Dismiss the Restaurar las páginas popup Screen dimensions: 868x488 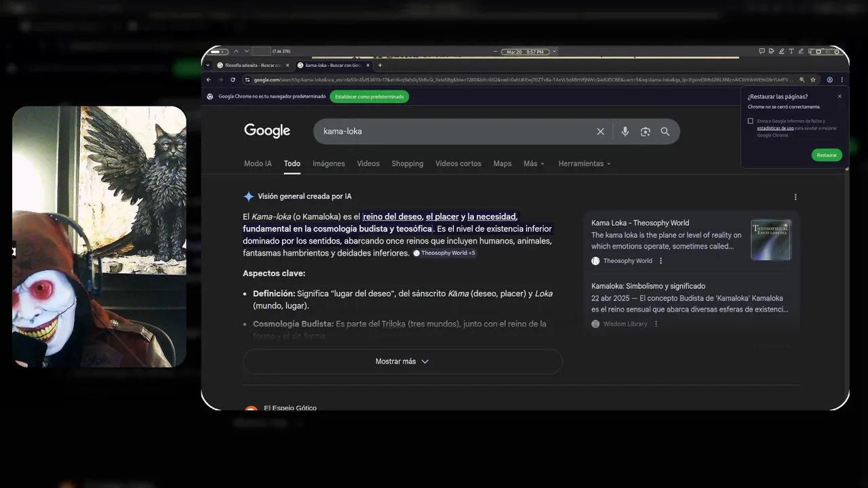point(840,96)
